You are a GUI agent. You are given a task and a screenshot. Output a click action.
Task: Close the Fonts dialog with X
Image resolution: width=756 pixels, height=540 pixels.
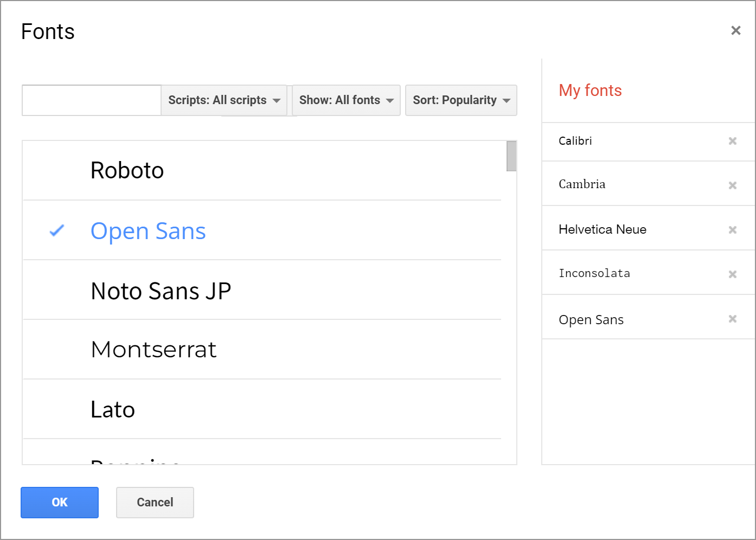[x=736, y=30]
